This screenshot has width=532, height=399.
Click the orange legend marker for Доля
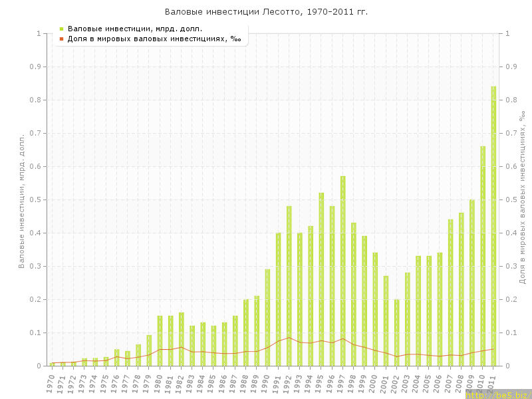coord(61,39)
